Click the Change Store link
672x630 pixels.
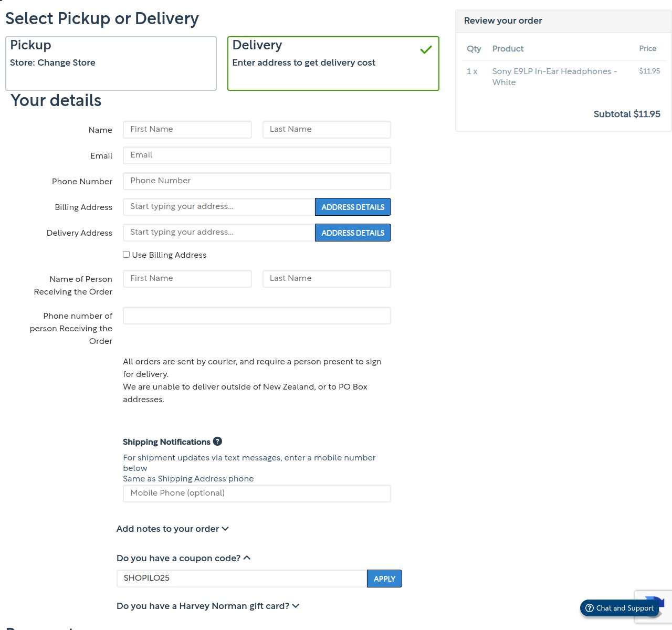pyautogui.click(x=66, y=62)
